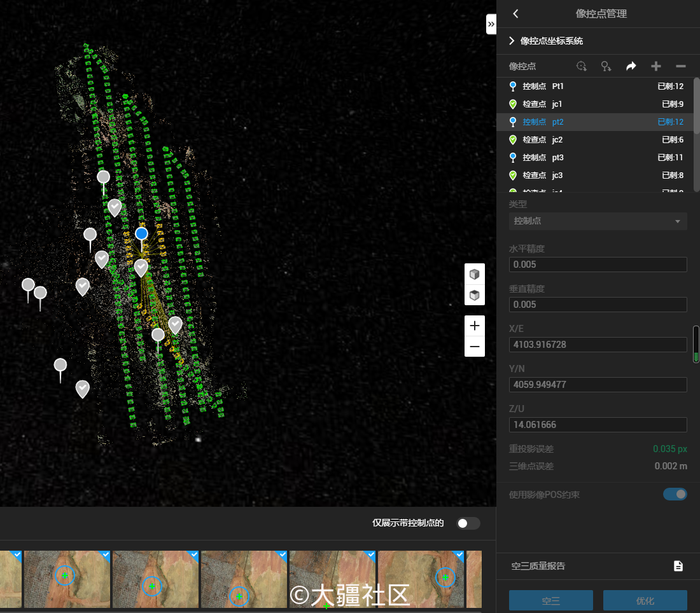
Task: Click the export arrow icon in 像控点 toolbar
Action: 631,66
